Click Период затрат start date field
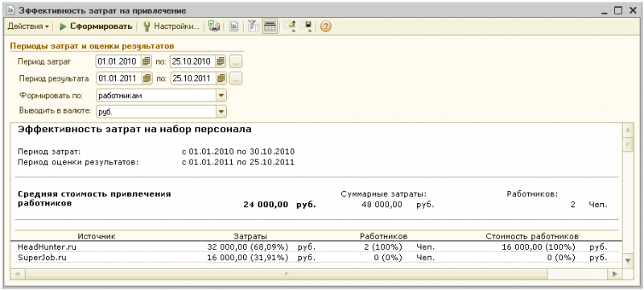This screenshot has height=290, width=644. pyautogui.click(x=118, y=61)
